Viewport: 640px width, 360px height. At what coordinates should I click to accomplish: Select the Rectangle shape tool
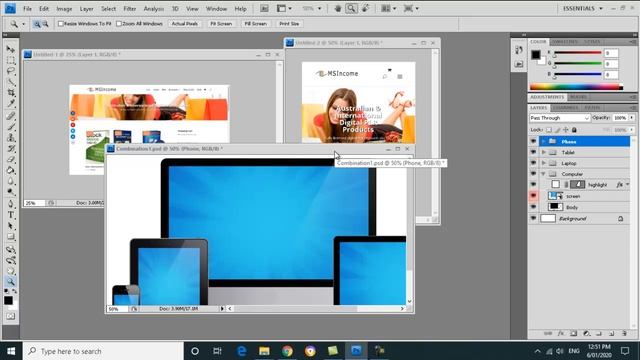tap(11, 237)
